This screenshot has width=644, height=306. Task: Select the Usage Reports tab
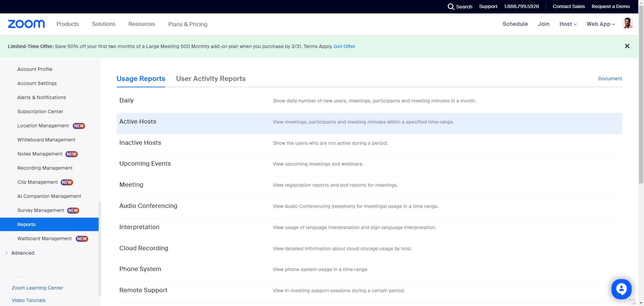tap(141, 79)
